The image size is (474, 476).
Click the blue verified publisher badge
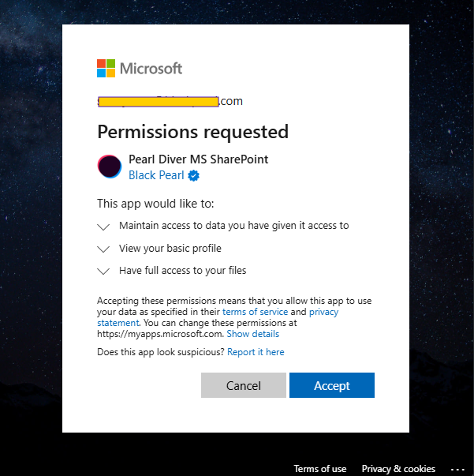point(193,175)
